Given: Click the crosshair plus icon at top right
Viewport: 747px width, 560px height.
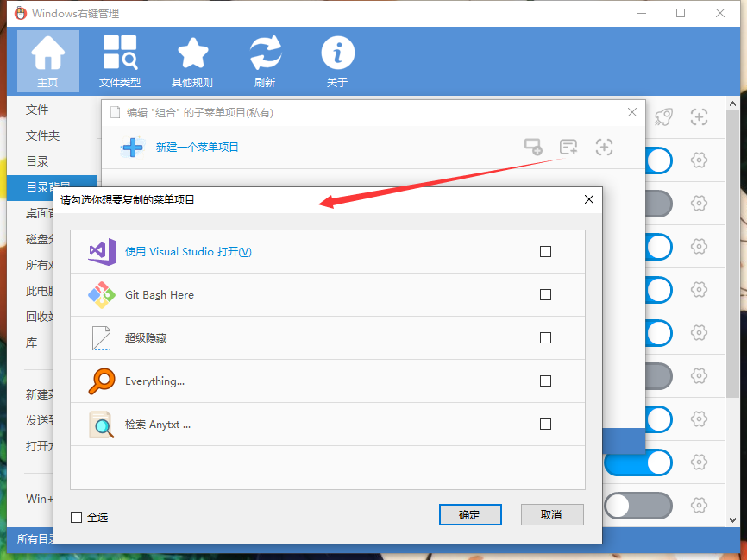Looking at the screenshot, I should (698, 116).
